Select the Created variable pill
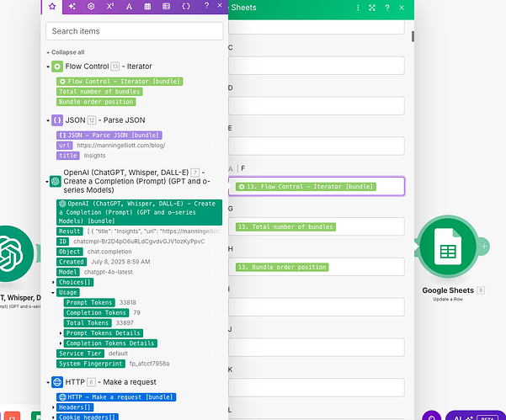The width and height of the screenshot is (506, 420). [x=72, y=262]
